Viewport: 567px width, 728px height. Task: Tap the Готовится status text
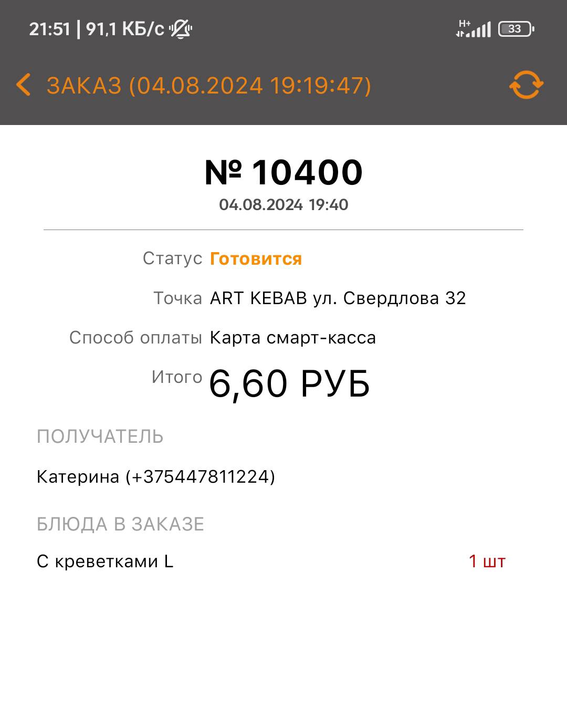click(256, 259)
